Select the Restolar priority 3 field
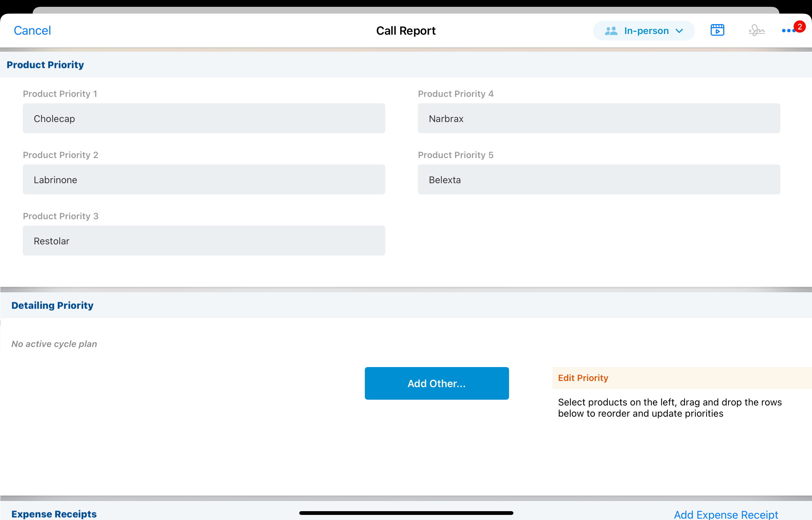The width and height of the screenshot is (812, 520). pos(204,241)
